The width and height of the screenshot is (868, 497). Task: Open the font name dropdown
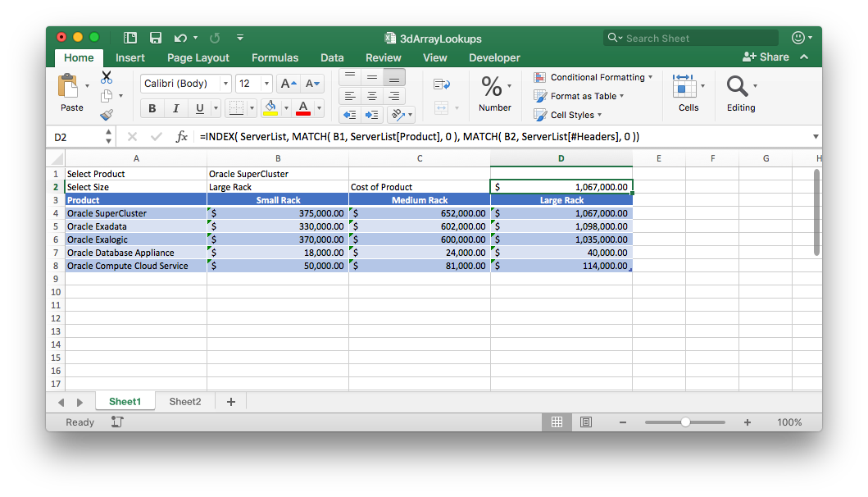coord(225,84)
